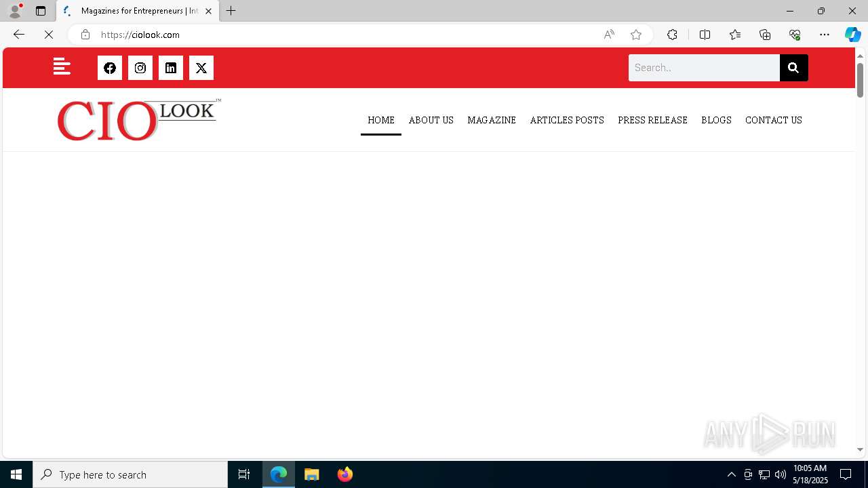Click the black search magnifier button
The image size is (868, 488).
pos(793,68)
